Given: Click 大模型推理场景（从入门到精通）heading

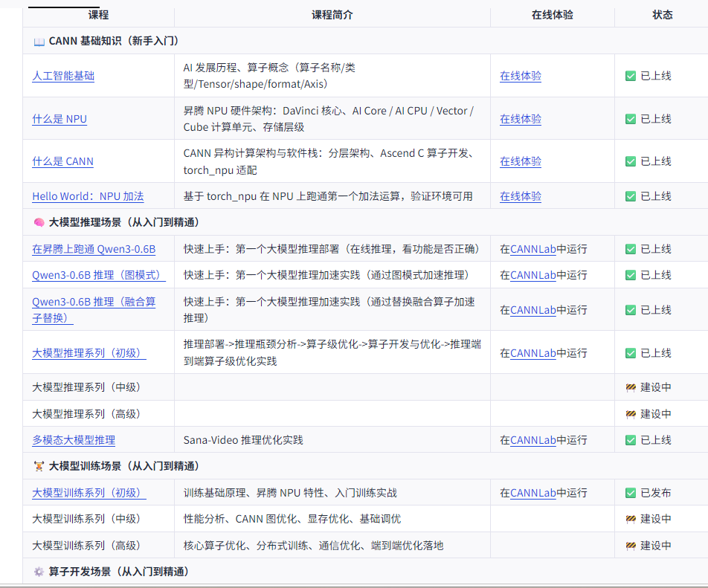Looking at the screenshot, I should pyautogui.click(x=123, y=222).
